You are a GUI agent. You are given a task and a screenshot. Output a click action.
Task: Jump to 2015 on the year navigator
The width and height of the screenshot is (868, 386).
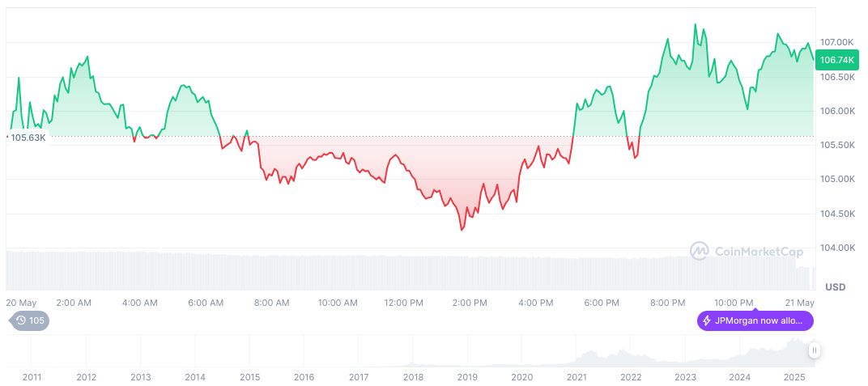[249, 377]
